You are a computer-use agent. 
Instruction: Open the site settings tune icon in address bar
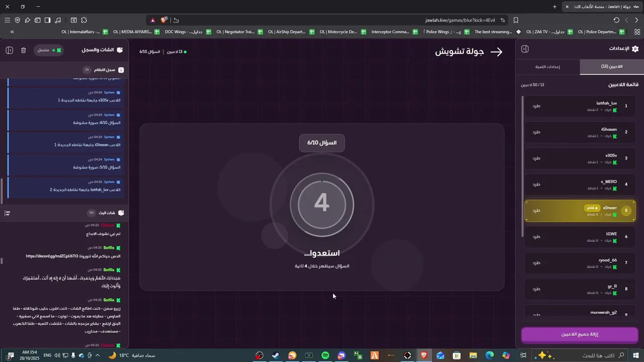click(502, 20)
